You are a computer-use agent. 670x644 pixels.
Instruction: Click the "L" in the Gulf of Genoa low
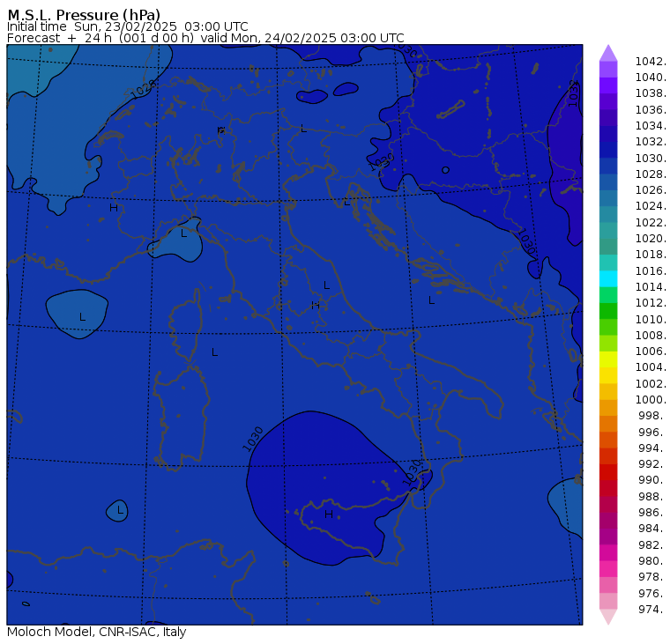pos(183,233)
